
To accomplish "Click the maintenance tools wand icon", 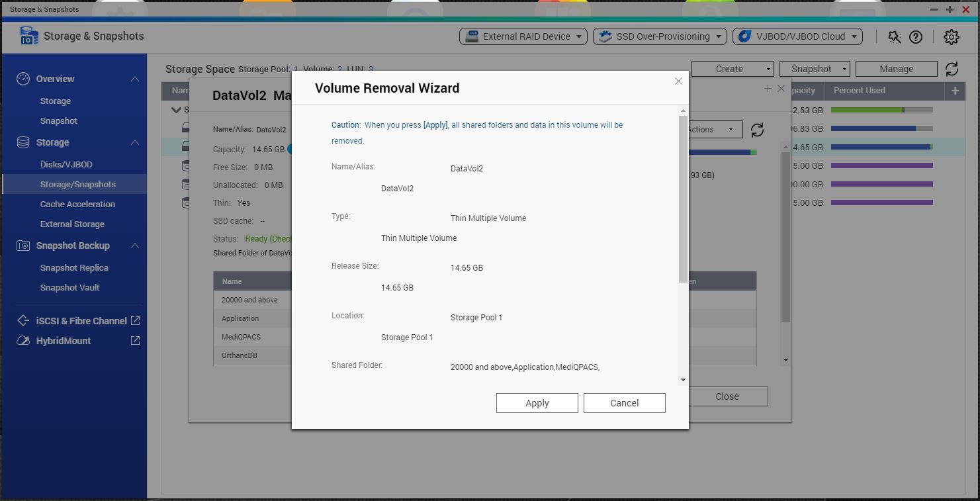I will click(895, 37).
